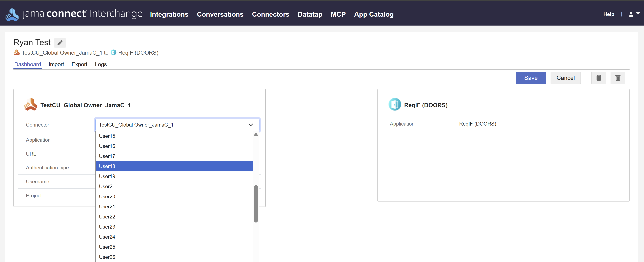
Task: Select User16 from the connector list
Action: click(174, 146)
